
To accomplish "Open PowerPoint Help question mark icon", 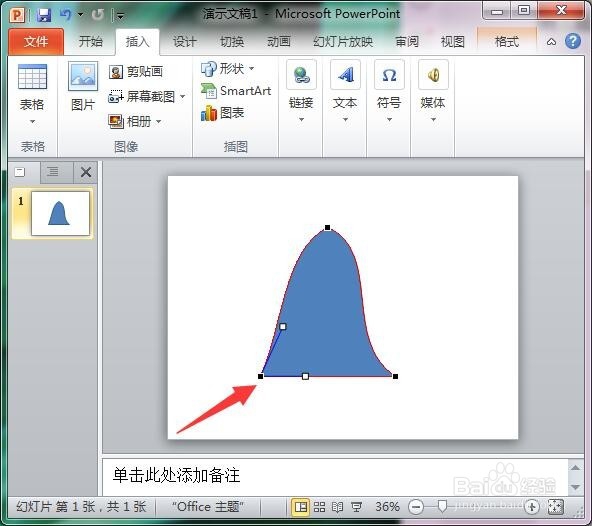I will (x=573, y=41).
